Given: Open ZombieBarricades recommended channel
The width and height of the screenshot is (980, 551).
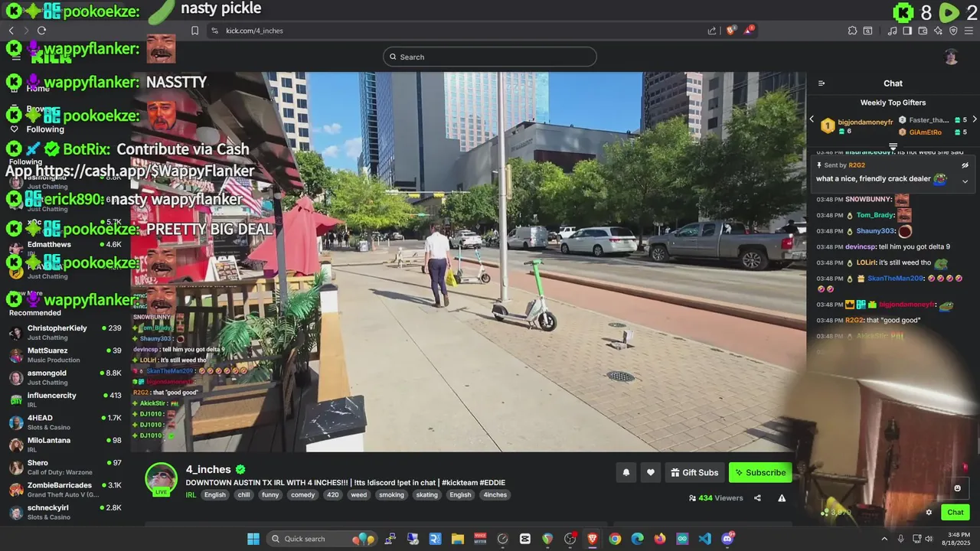Looking at the screenshot, I should [65, 490].
